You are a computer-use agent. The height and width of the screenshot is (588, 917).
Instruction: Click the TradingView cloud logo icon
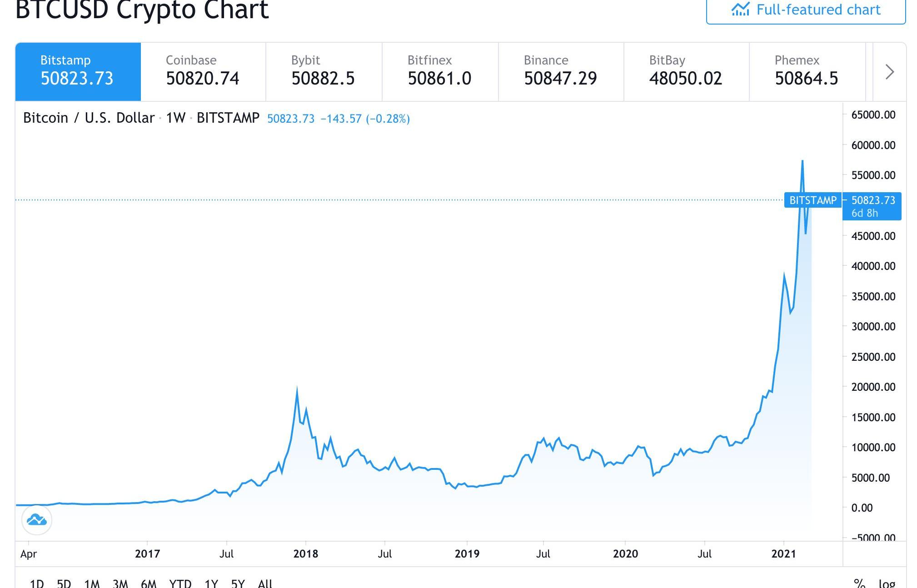[37, 520]
